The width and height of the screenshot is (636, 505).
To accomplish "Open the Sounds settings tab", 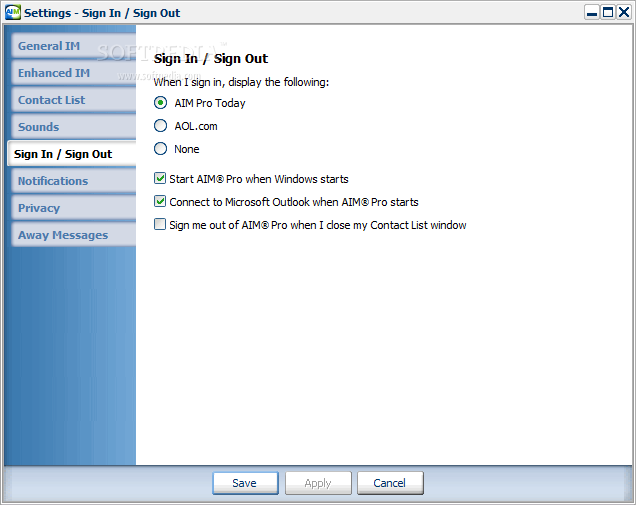I will point(74,127).
